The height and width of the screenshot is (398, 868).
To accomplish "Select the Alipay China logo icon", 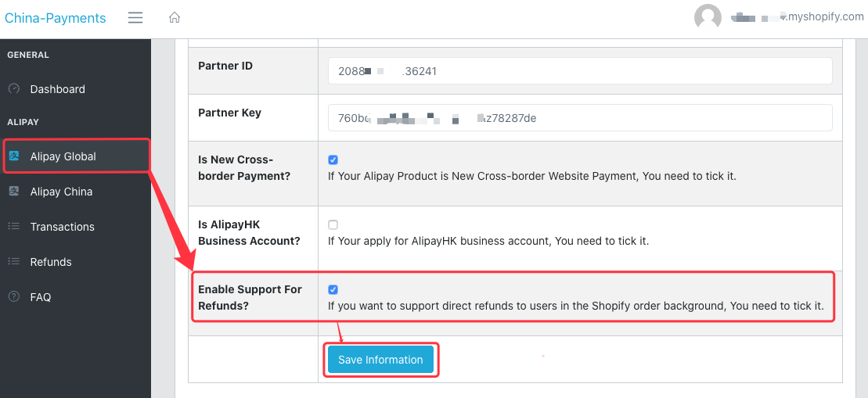I will click(14, 192).
